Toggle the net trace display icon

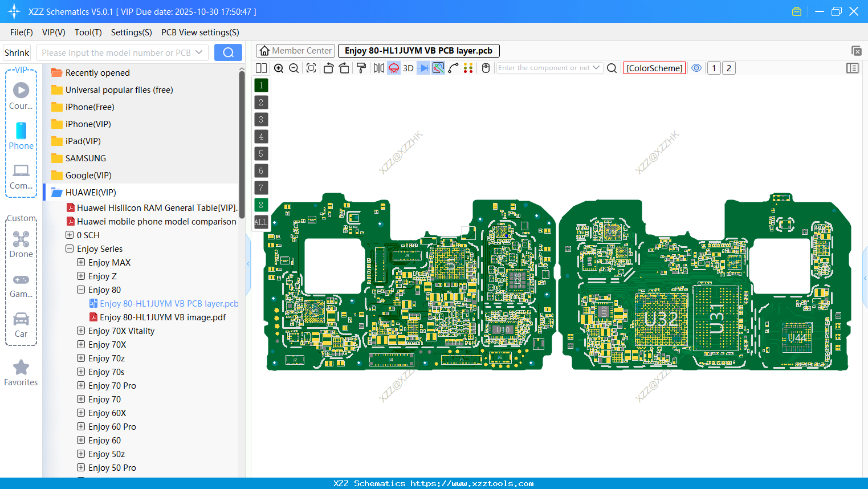(x=438, y=68)
